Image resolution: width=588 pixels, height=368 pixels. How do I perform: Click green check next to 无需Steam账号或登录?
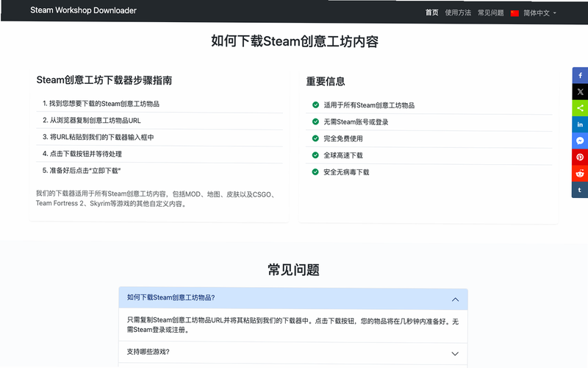pyautogui.click(x=315, y=121)
